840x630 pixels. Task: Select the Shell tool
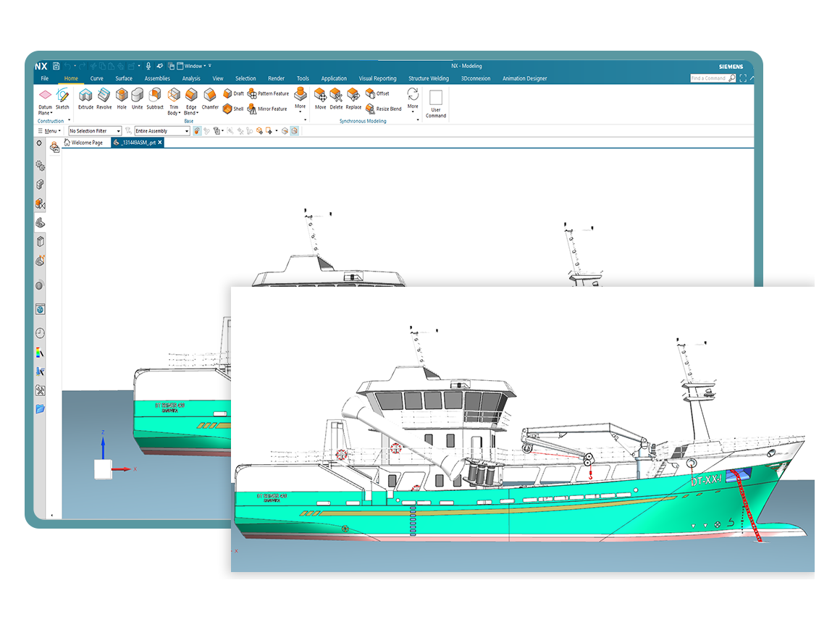[233, 109]
